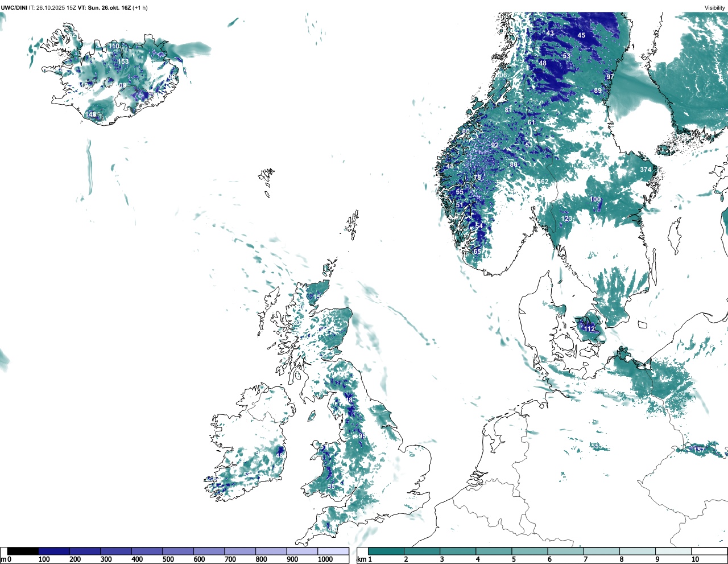Click the visibility value '54' in southern Norway

(479, 226)
